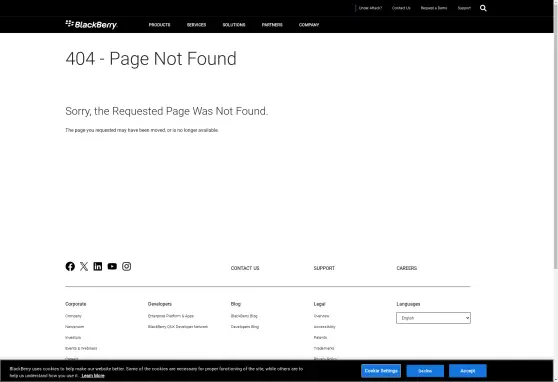Open the Investors footer link
This screenshot has width=558, height=382.
coord(73,337)
